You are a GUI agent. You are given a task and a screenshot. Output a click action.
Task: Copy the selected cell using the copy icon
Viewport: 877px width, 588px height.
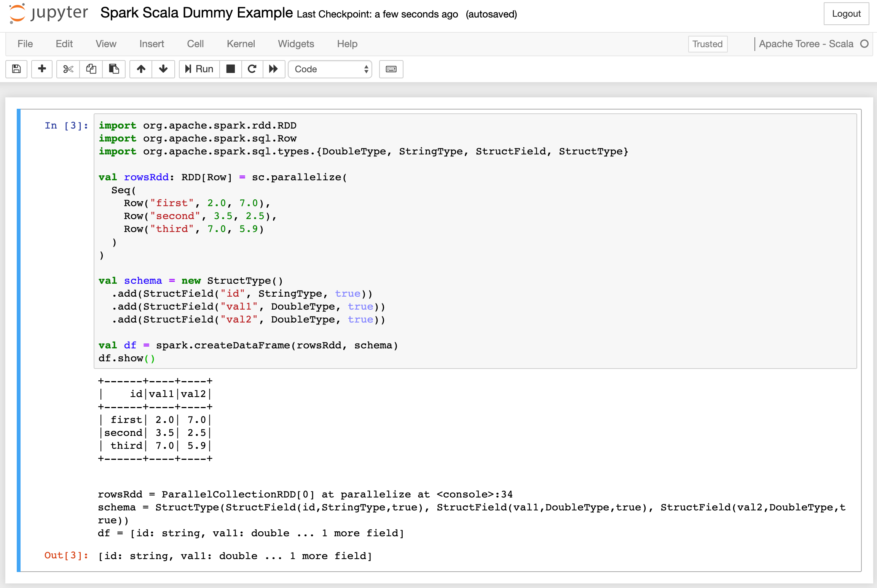[x=91, y=69]
